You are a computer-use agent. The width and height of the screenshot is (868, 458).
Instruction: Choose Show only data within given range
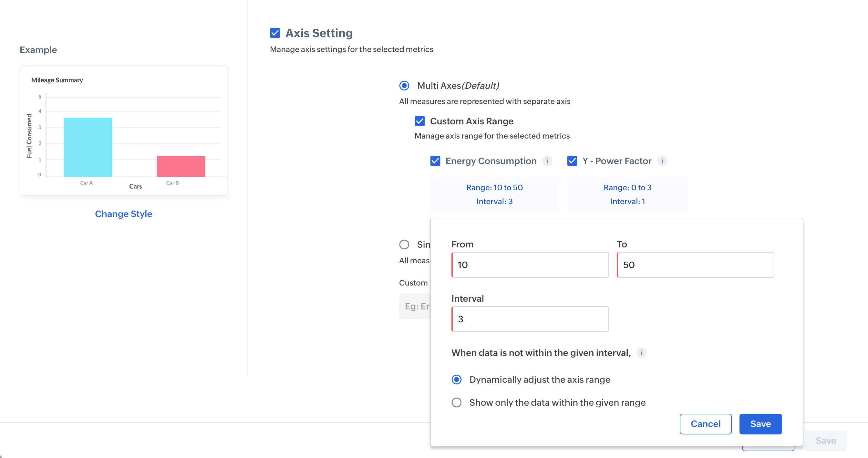pos(456,402)
